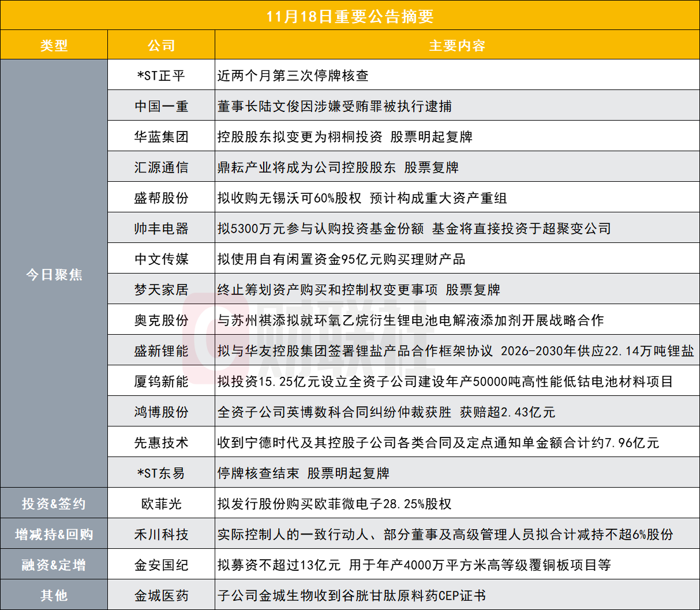Click text about 减持不超6%股份

pyautogui.click(x=446, y=534)
